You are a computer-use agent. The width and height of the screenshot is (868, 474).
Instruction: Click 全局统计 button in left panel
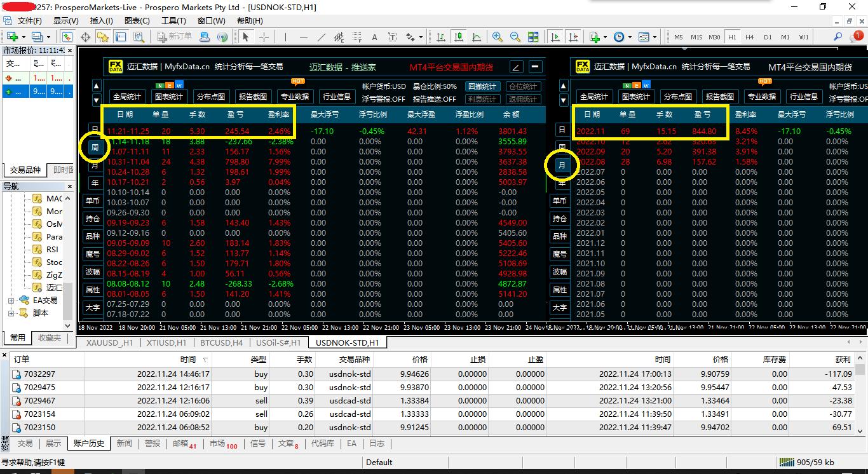(x=127, y=97)
